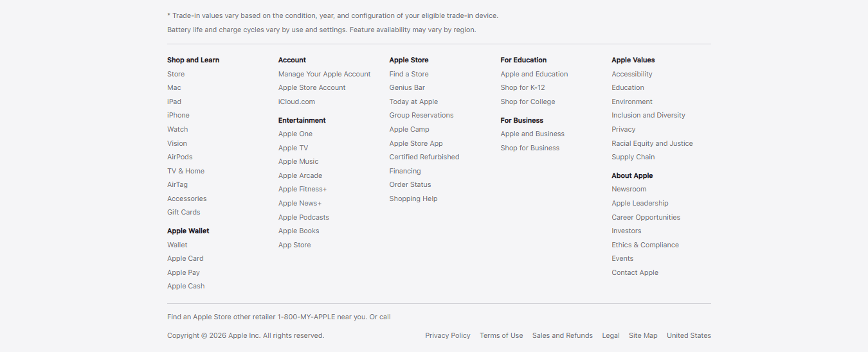Viewport: 868px width, 352px height.
Task: Open the Site Map link
Action: click(643, 335)
